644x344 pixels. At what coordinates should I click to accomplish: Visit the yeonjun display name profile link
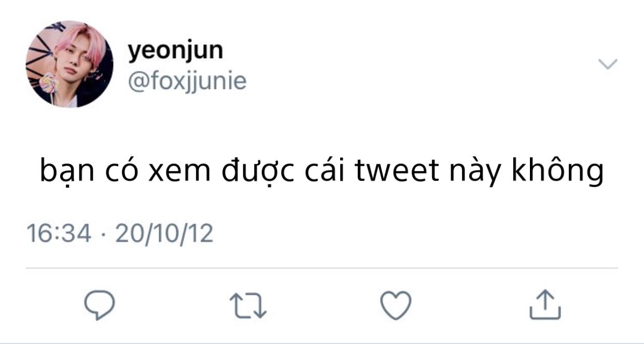[x=175, y=50]
